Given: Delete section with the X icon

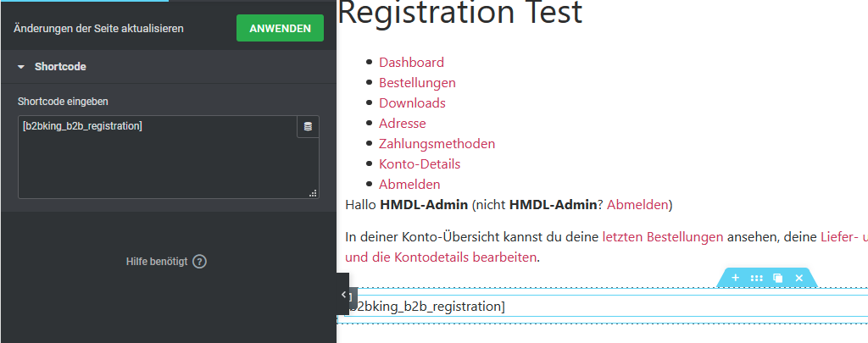Looking at the screenshot, I should point(798,278).
